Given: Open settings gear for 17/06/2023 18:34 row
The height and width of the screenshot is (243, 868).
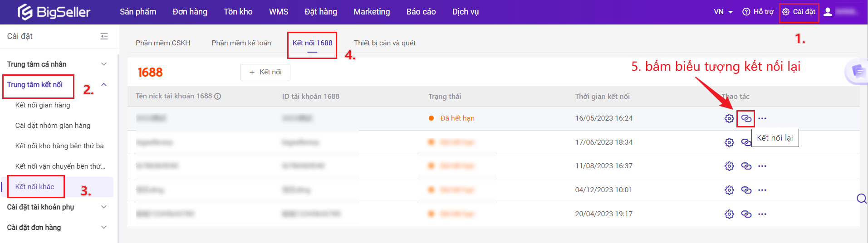Looking at the screenshot, I should tap(729, 142).
